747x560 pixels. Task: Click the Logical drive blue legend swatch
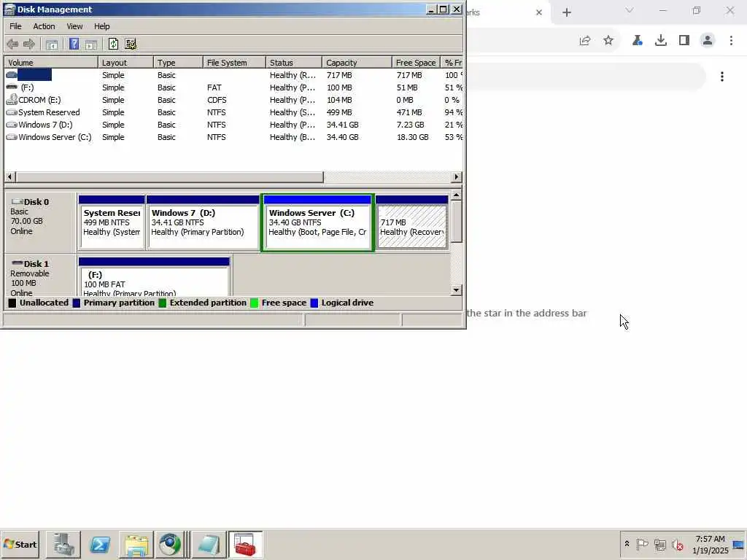(x=314, y=303)
